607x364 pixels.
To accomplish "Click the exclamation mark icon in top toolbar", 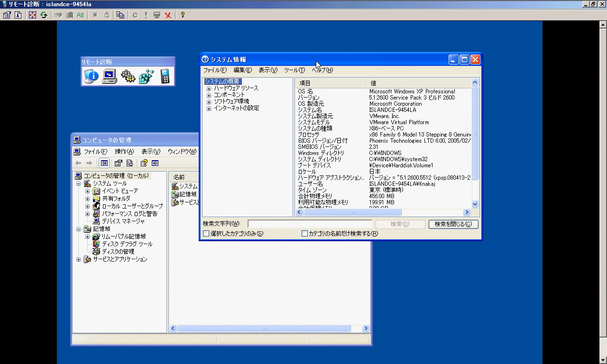I will [146, 15].
